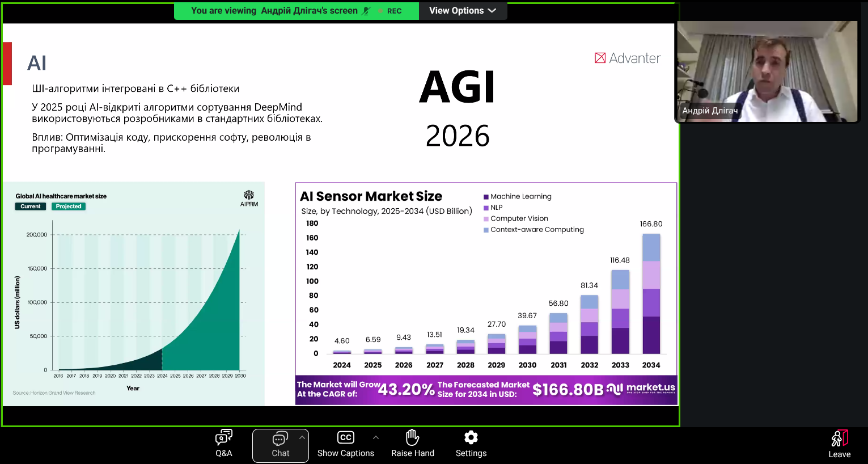Expand the View Options dropdown
The width and height of the screenshot is (868, 464).
coord(463,11)
